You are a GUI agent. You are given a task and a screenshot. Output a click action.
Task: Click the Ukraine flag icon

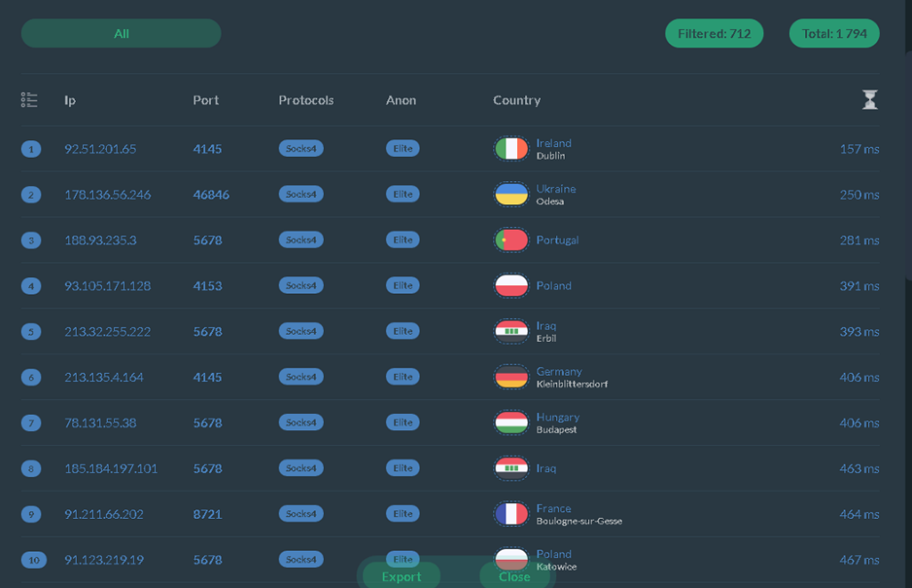point(511,194)
